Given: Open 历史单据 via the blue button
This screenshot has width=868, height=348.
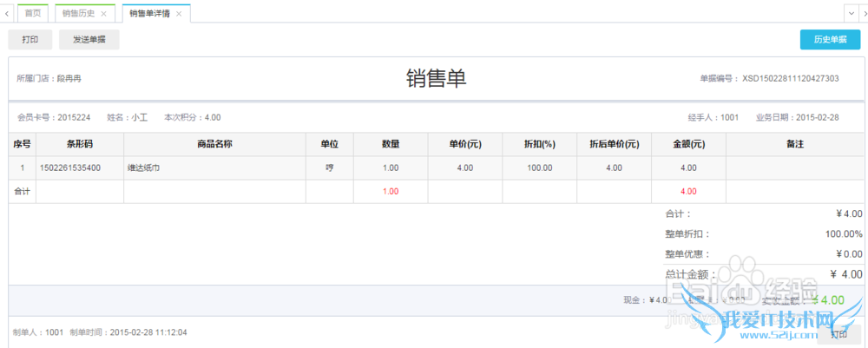Looking at the screenshot, I should (x=830, y=40).
